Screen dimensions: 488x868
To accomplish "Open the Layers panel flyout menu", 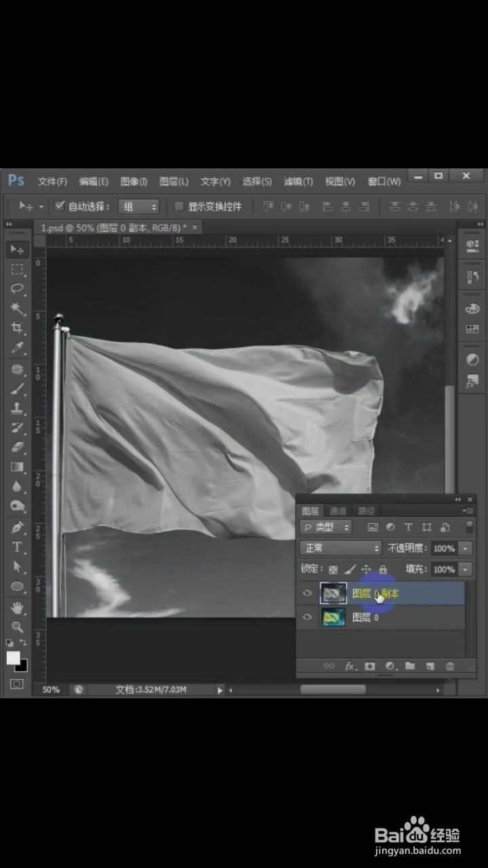I will coord(468,511).
